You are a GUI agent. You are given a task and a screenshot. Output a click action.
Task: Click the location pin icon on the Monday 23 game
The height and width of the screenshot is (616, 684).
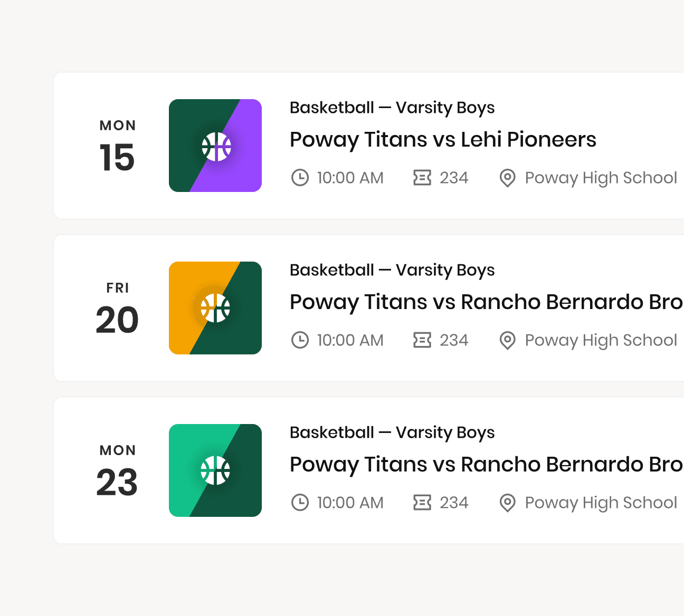coord(507,503)
